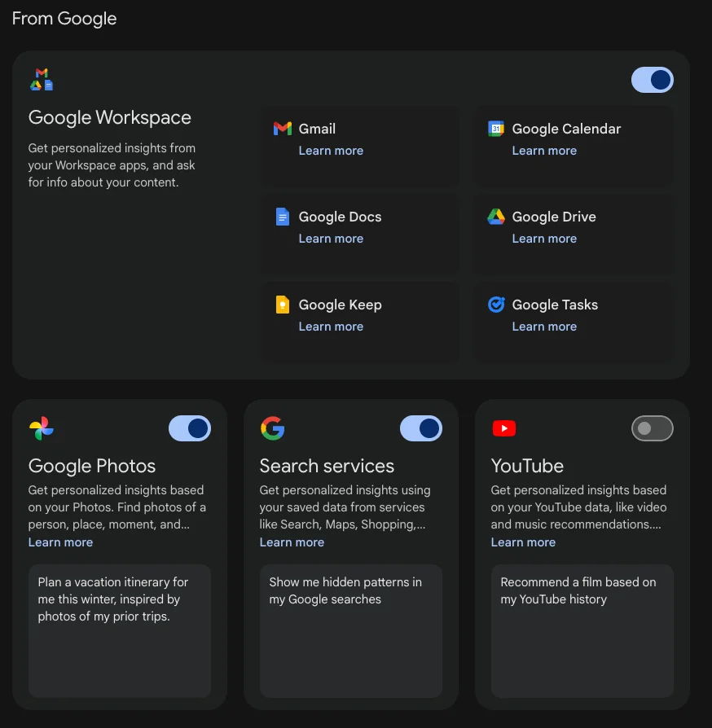Click the Google Keep icon
This screenshot has height=728, width=712.
283,305
